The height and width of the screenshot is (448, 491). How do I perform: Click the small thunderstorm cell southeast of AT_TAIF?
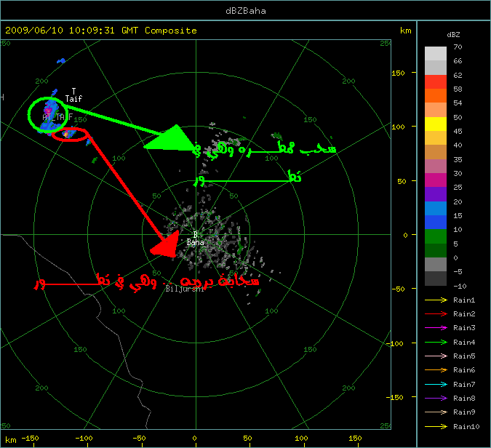coord(68,135)
